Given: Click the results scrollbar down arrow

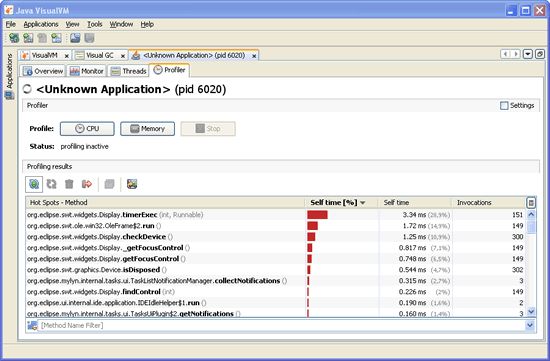Looking at the screenshot, I should point(531,312).
